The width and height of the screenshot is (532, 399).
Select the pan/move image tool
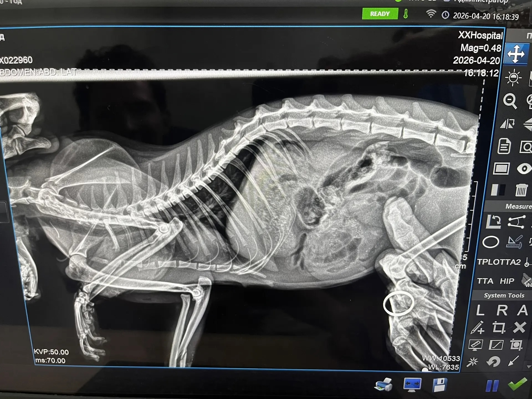pos(516,54)
